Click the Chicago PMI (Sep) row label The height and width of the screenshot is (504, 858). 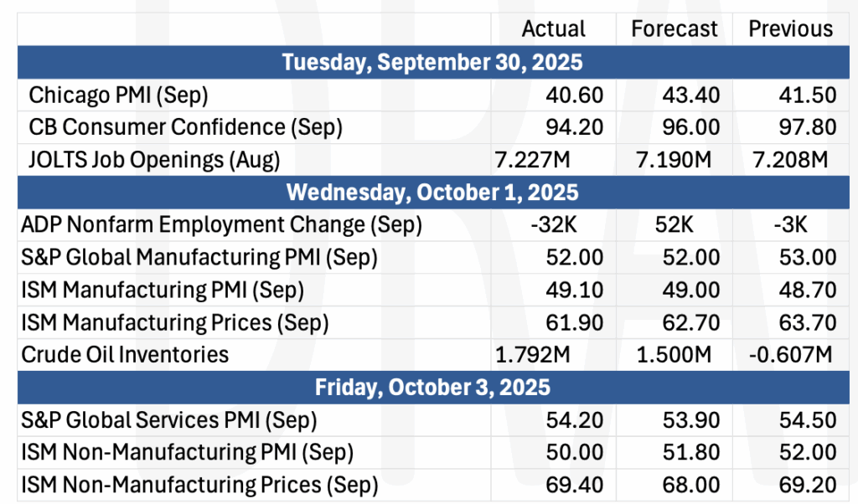pos(118,95)
